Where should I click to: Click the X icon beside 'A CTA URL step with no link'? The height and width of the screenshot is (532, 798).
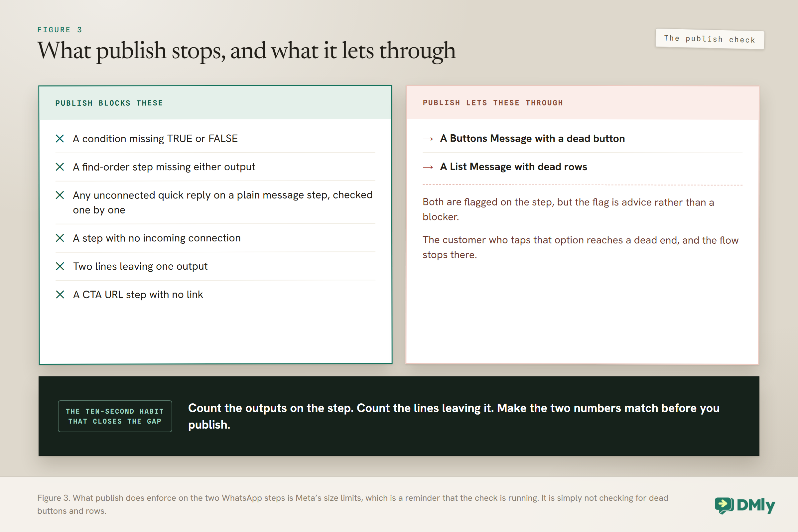tap(60, 294)
